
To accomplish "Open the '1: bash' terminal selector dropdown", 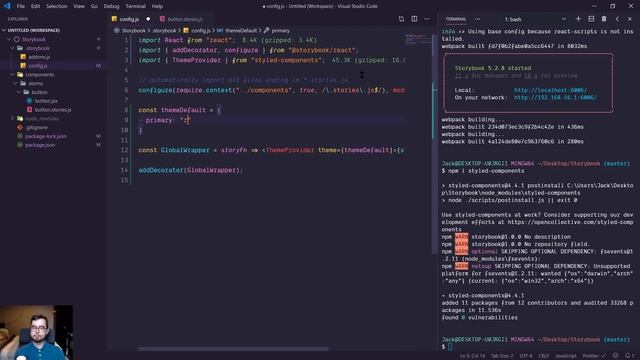I will (535, 19).
